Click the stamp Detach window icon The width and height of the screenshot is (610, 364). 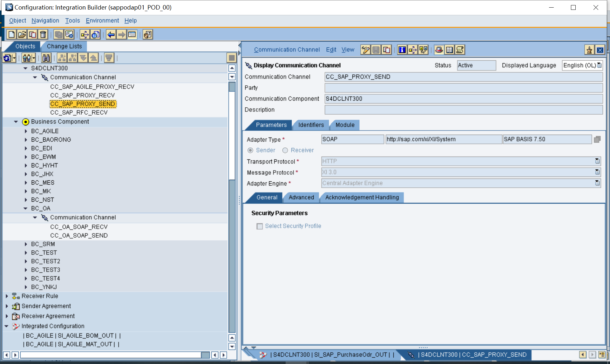click(589, 50)
